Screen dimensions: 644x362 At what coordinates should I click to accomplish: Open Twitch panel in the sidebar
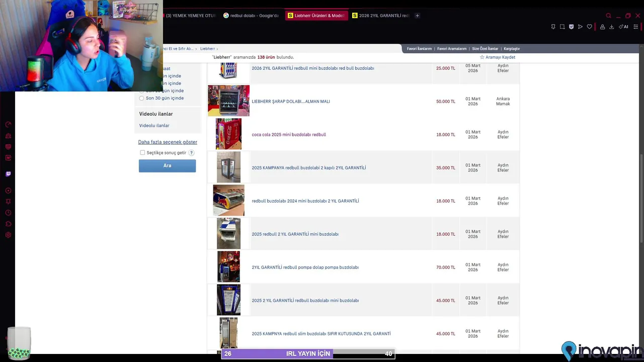[x=8, y=174]
